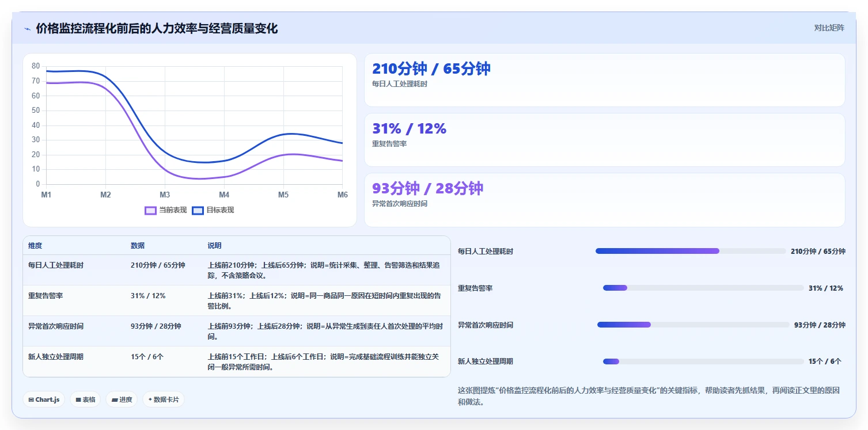Viewport: 868px width, 430px height.
Task: Click the 维度 column header
Action: coord(35,246)
